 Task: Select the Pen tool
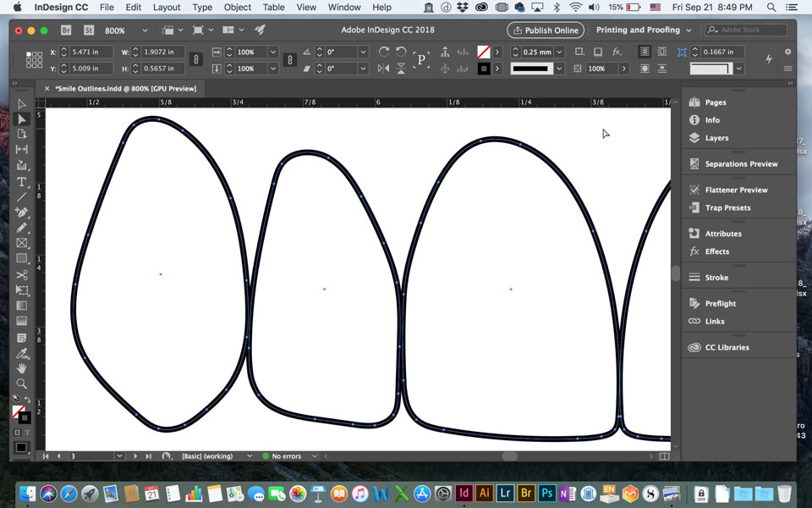click(21, 213)
